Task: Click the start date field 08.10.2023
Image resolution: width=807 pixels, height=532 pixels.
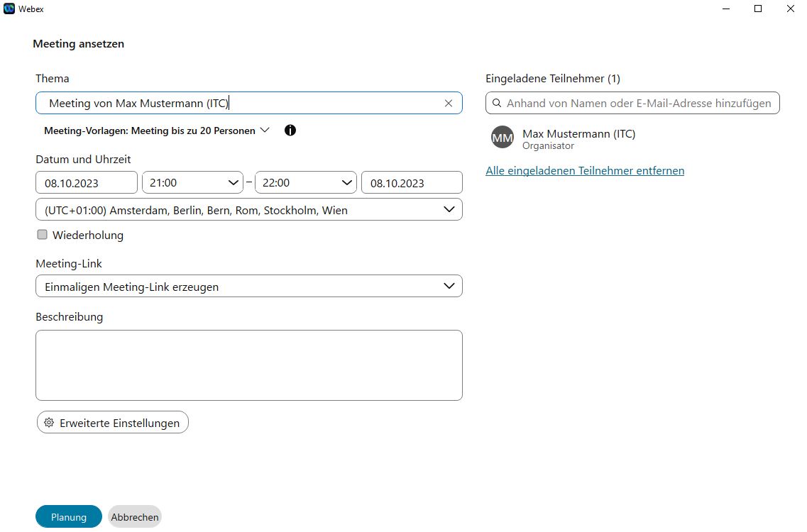Action: (86, 183)
